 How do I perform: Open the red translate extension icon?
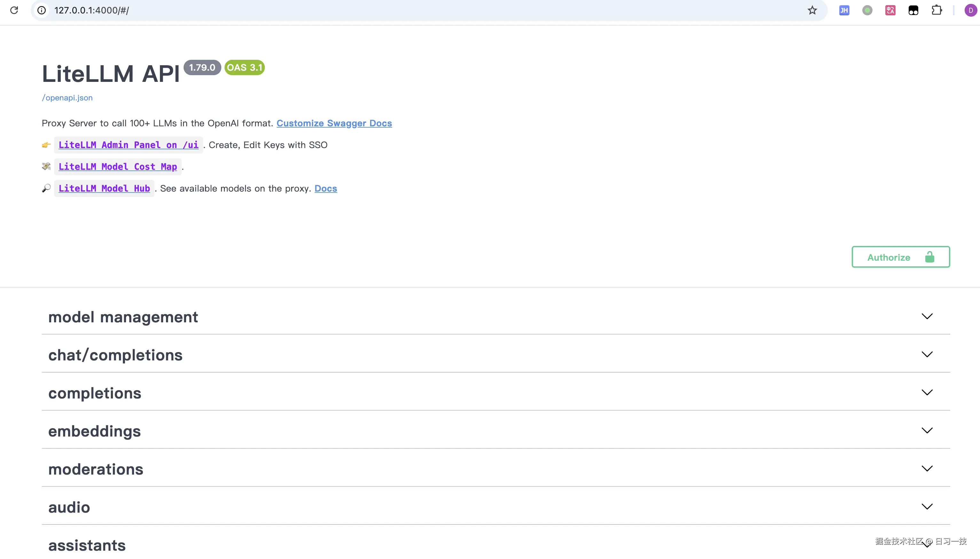point(890,10)
